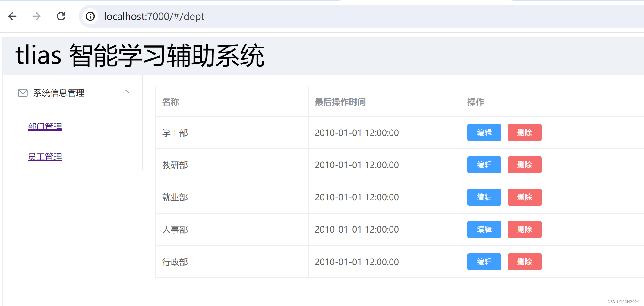Screen dimensions: 644x306
Task: Edit the 就业部 department
Action: 484,197
